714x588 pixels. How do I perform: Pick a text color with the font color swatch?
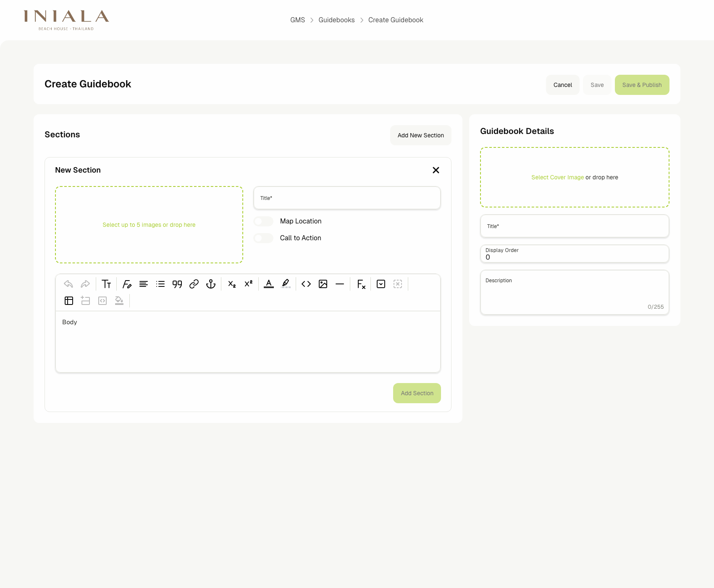tap(269, 284)
